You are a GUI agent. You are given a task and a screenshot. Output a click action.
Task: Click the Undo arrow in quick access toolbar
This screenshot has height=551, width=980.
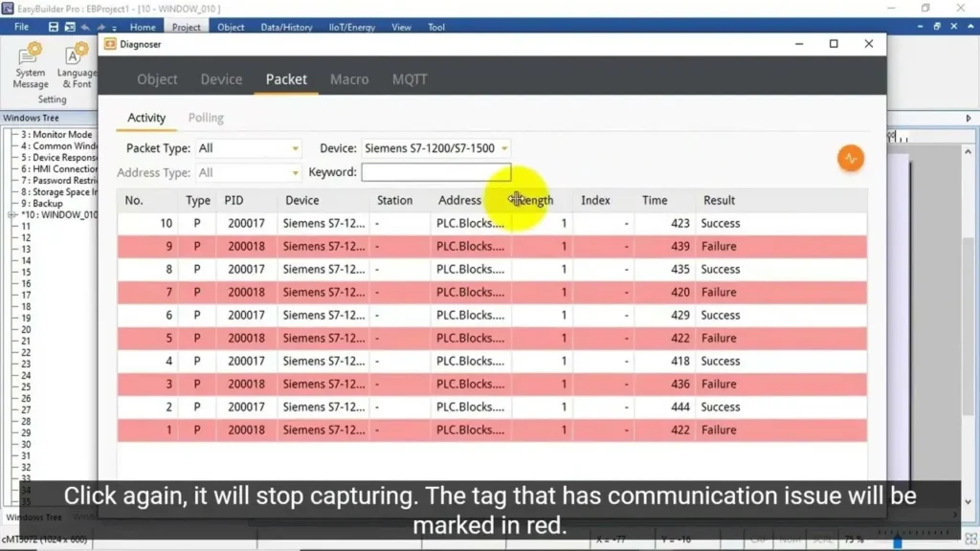pyautogui.click(x=86, y=27)
